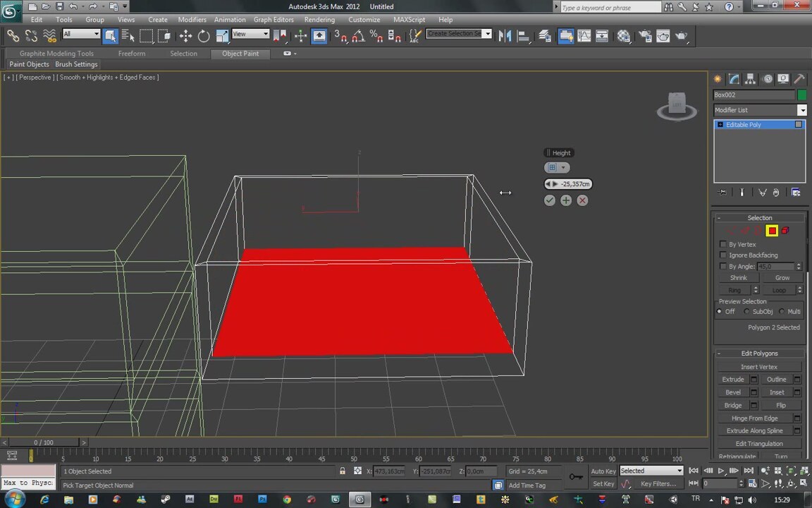Click the Grow selection button
The image size is (812, 508).
pos(782,278)
